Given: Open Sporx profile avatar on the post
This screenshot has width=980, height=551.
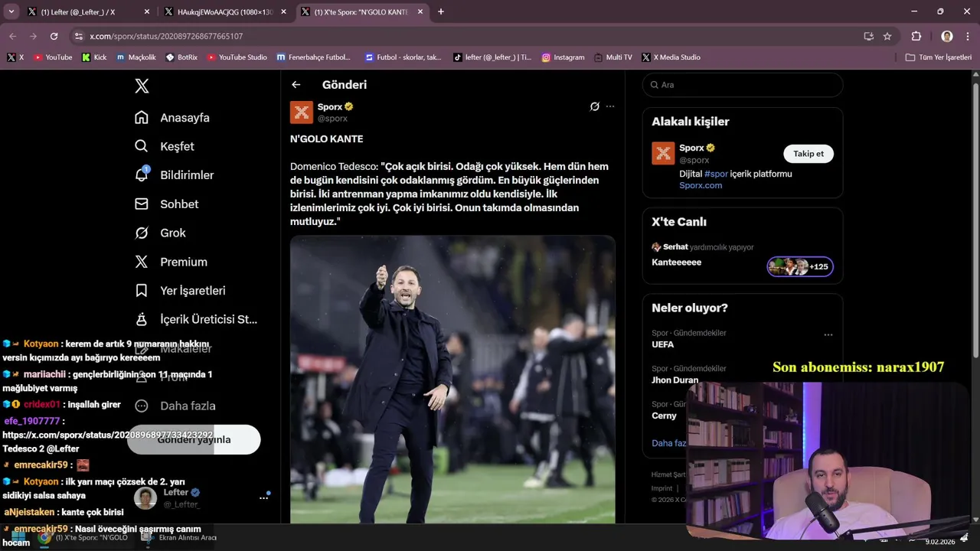Looking at the screenshot, I should tap(302, 112).
